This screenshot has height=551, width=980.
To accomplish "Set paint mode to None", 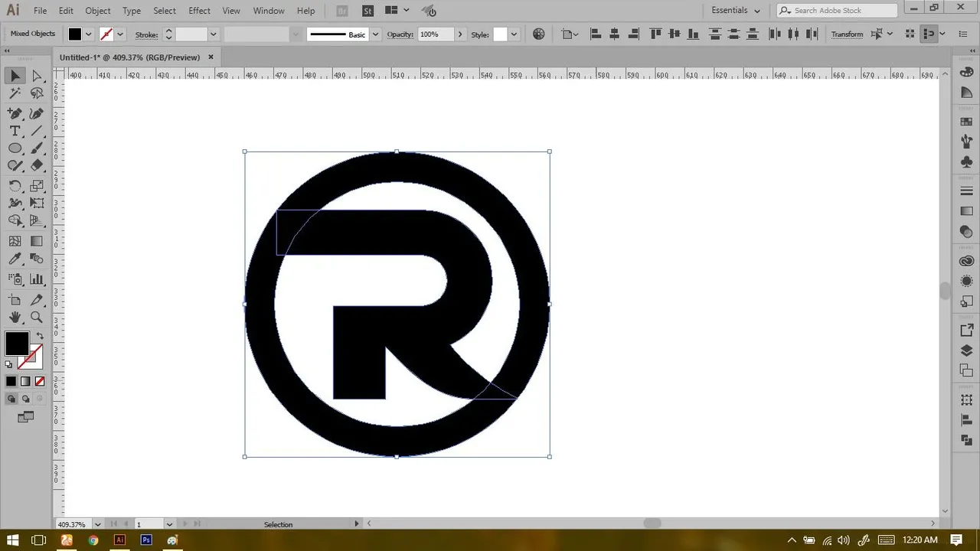I will tap(40, 381).
